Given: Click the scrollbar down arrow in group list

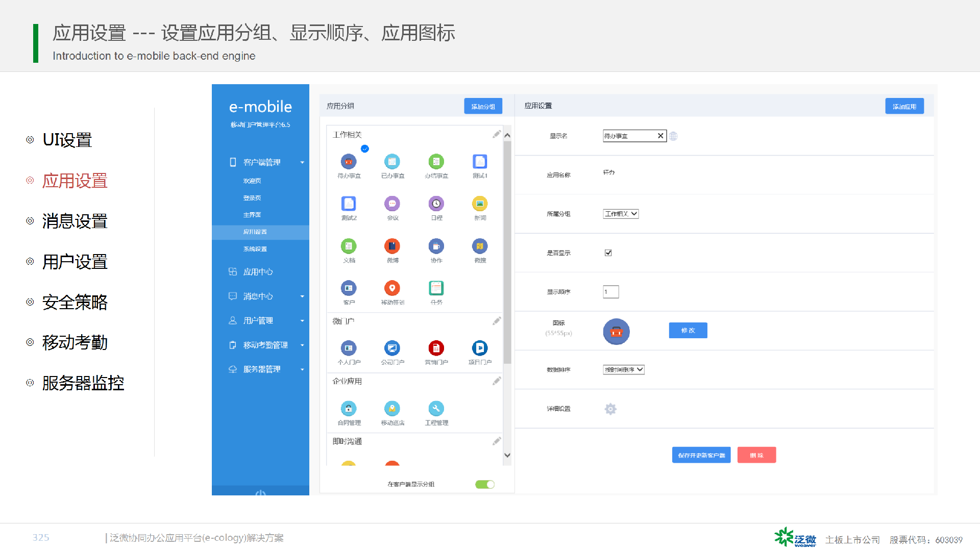Looking at the screenshot, I should [x=507, y=455].
